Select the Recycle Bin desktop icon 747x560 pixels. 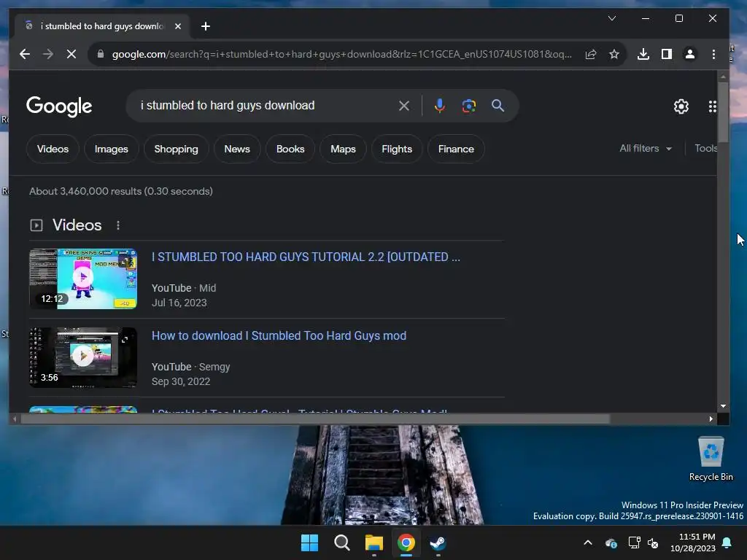coord(711,459)
